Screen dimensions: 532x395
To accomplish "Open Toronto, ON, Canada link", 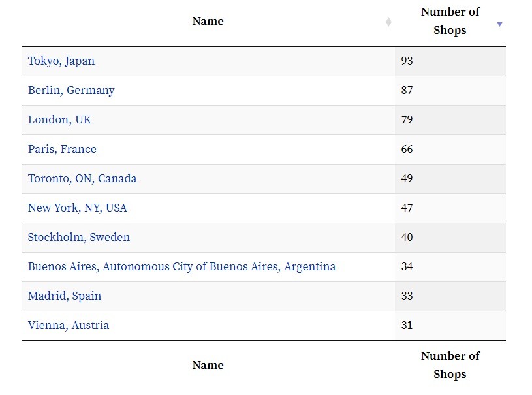I will point(82,179).
